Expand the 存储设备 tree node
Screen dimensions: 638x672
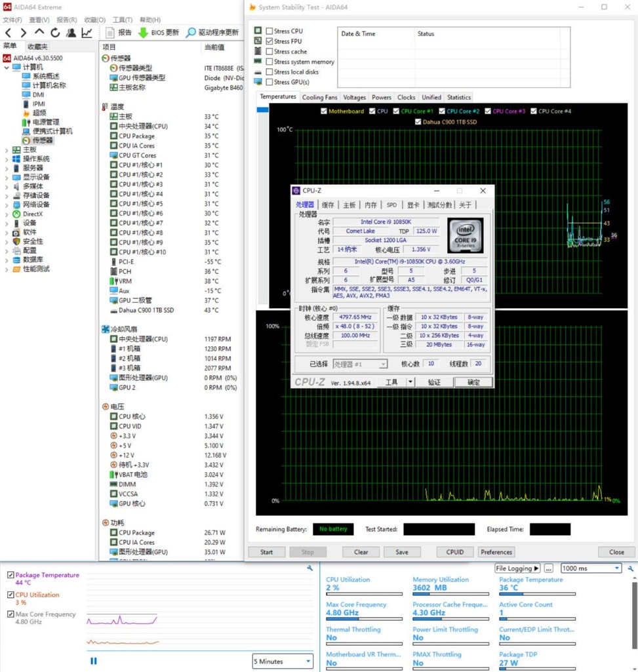(7, 196)
